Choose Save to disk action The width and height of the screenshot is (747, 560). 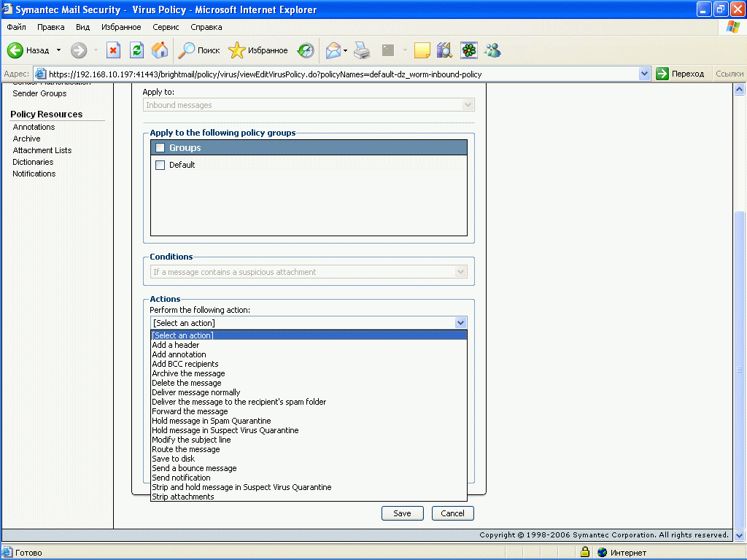[x=309, y=459]
